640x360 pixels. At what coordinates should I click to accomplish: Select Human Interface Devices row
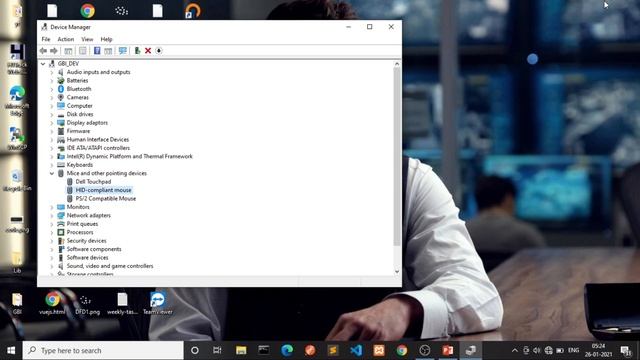pos(98,140)
